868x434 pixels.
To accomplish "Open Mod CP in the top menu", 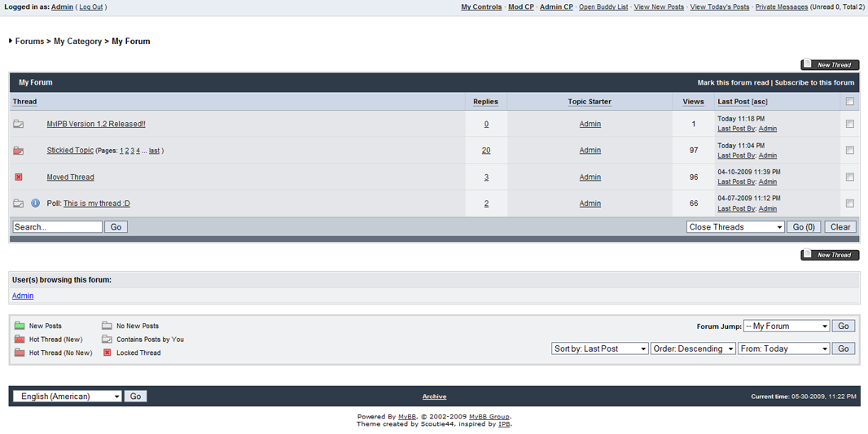I will 521,7.
